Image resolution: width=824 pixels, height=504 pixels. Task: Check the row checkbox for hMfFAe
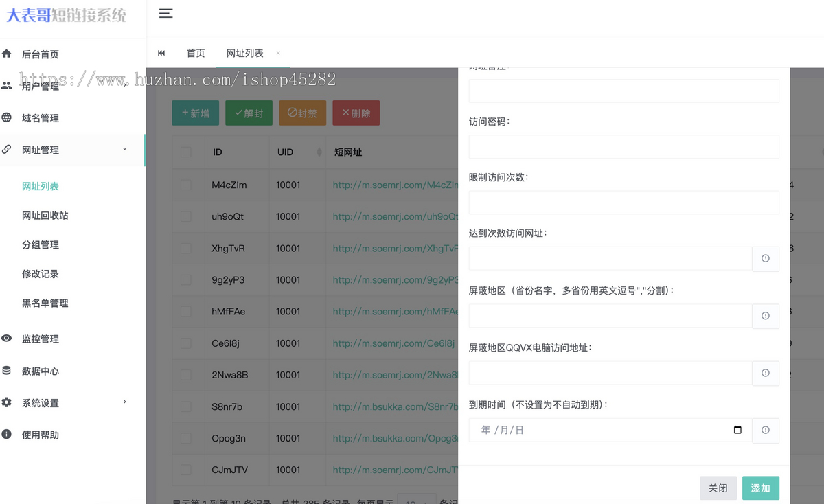(185, 311)
